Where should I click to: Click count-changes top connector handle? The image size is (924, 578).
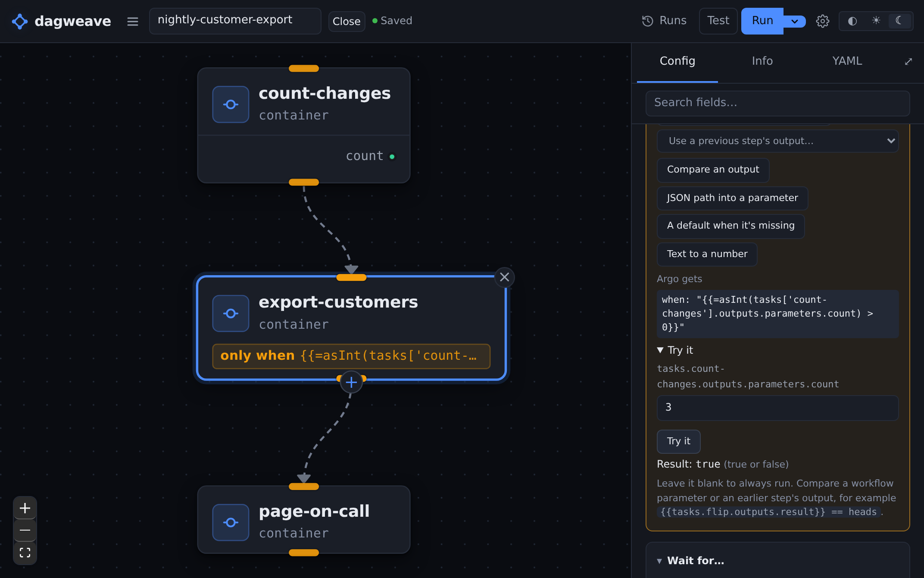point(304,69)
